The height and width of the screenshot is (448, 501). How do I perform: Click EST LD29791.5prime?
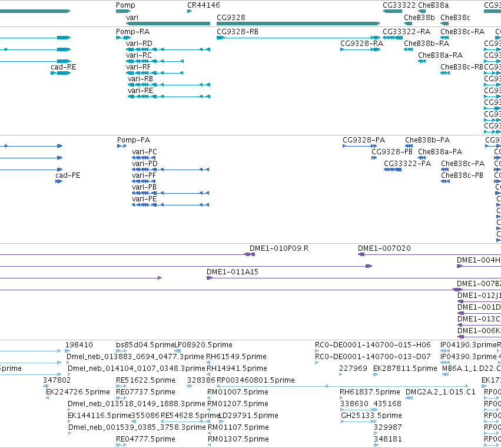tap(249, 416)
